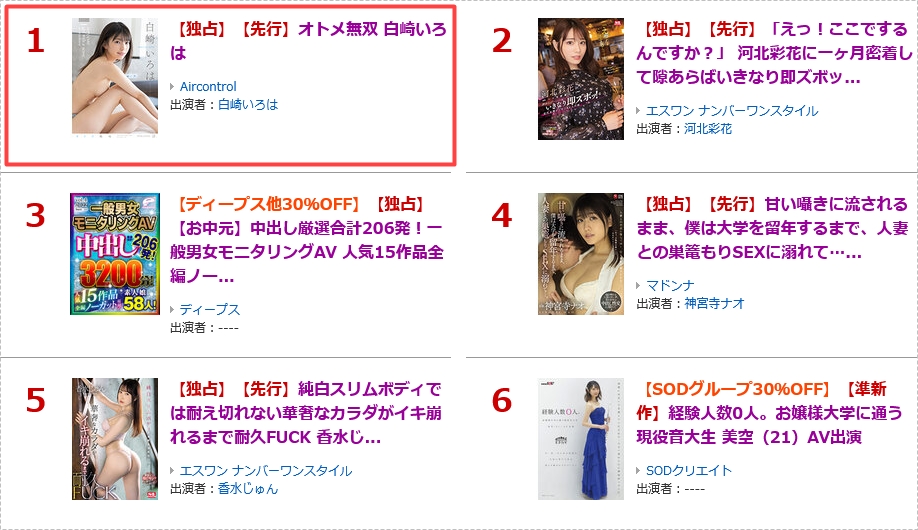The height and width of the screenshot is (530, 918).
Task: Open the マドンナ maker link
Action: [670, 285]
